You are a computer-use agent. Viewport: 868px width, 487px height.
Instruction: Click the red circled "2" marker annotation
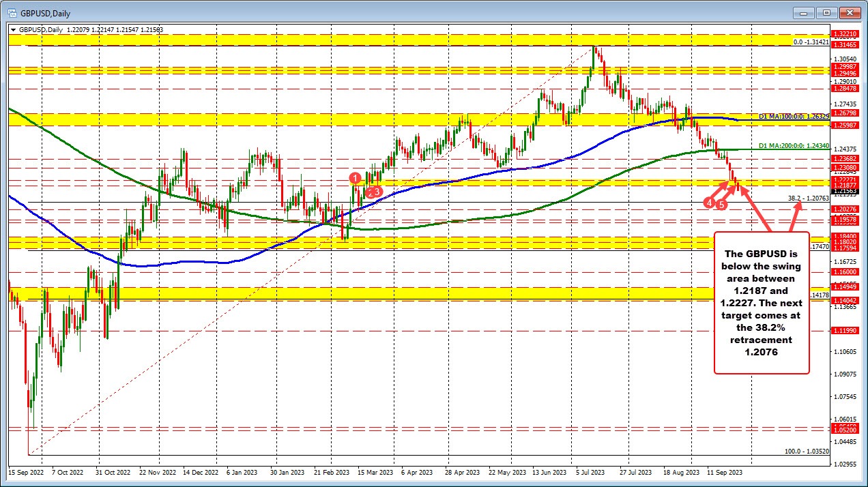[x=370, y=193]
